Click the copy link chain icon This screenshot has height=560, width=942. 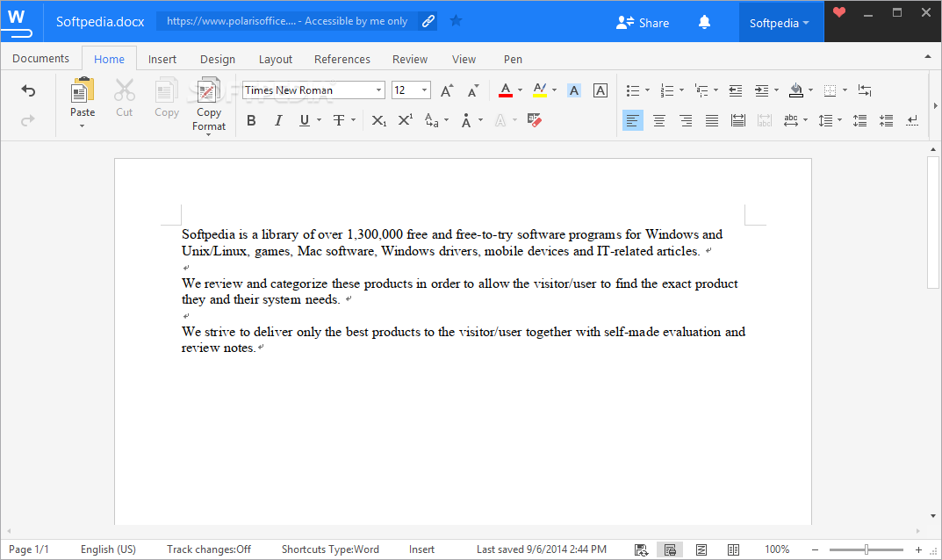[x=428, y=21]
